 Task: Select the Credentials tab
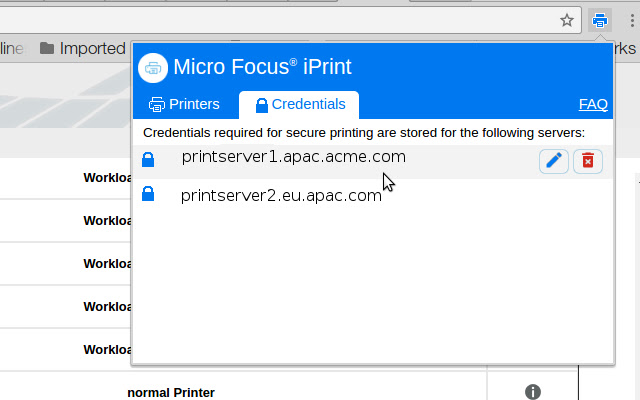[300, 104]
